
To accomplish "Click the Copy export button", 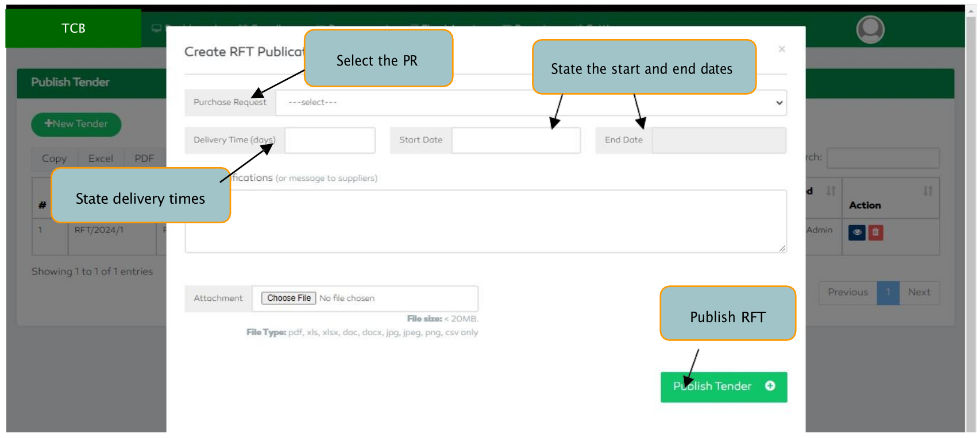I will pos(54,158).
